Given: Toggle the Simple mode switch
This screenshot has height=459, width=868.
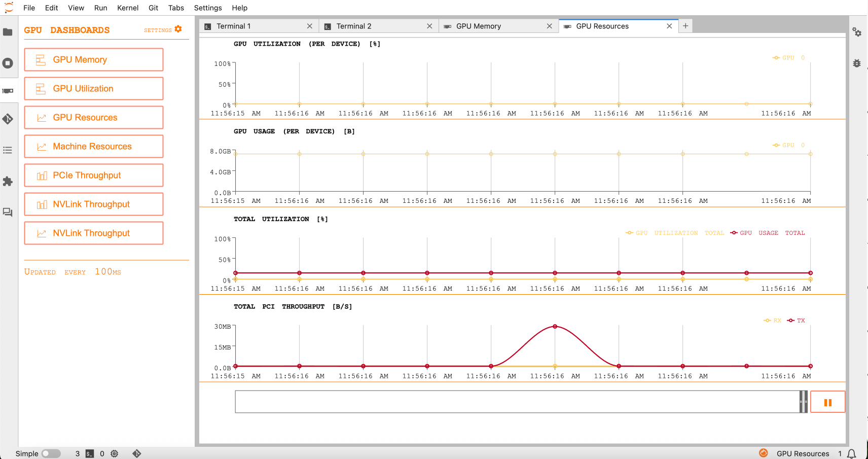Looking at the screenshot, I should coord(51,453).
